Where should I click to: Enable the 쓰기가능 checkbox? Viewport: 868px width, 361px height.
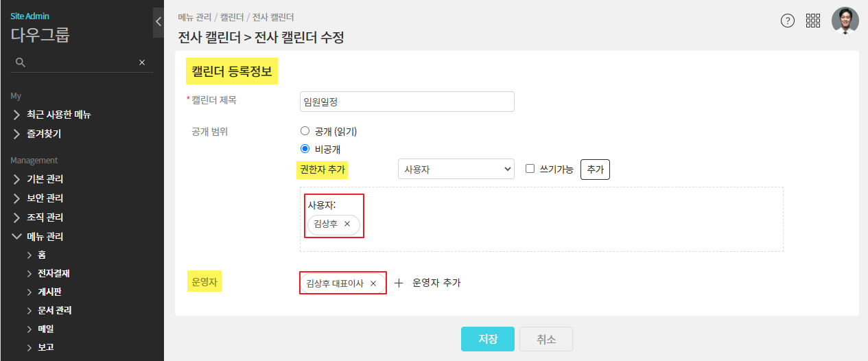pyautogui.click(x=530, y=169)
